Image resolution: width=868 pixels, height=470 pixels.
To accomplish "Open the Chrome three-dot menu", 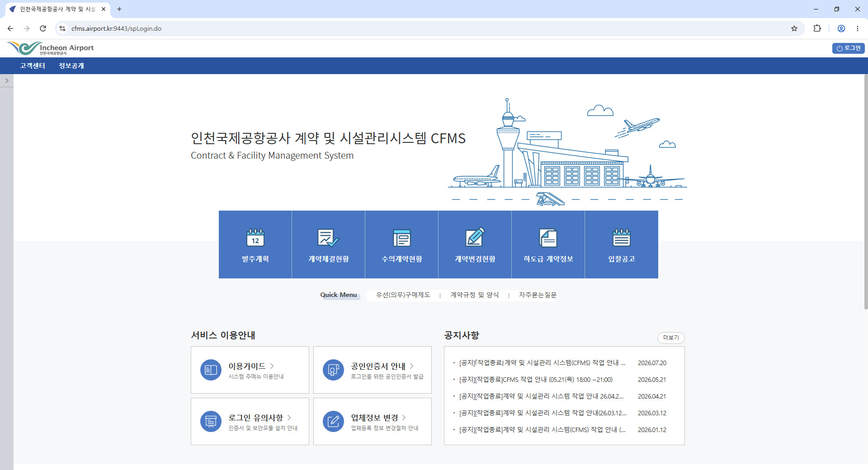I will pyautogui.click(x=858, y=28).
